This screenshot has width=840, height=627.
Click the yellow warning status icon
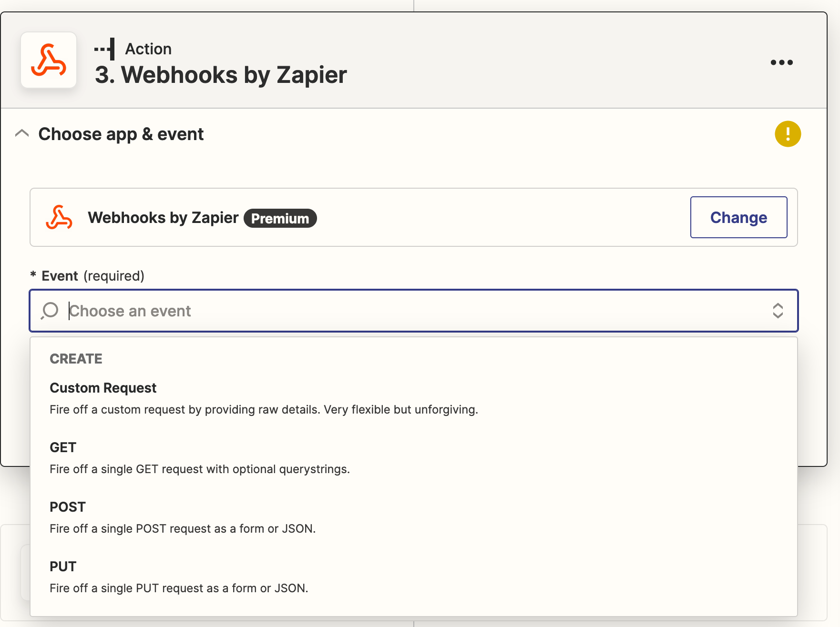tap(788, 134)
